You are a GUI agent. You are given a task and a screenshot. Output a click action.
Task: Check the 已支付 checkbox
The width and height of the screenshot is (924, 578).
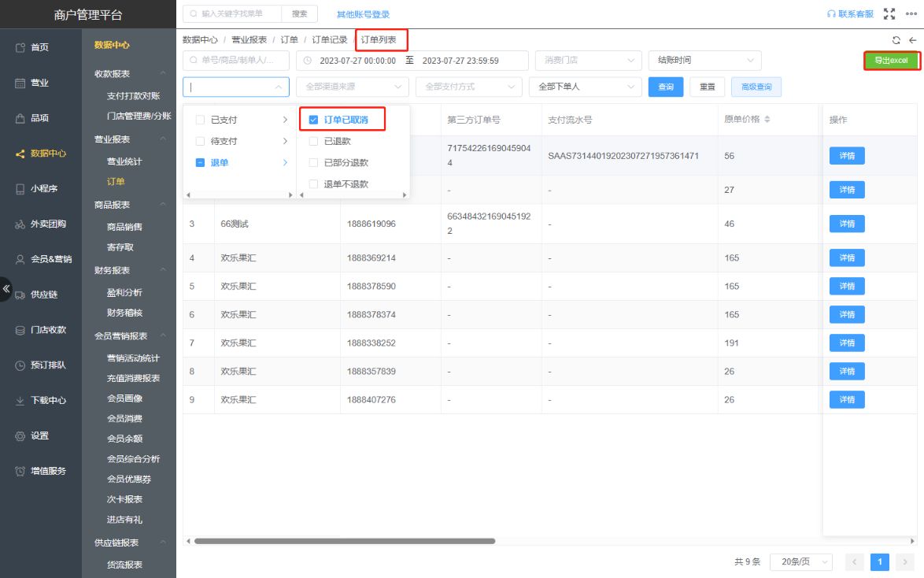(x=200, y=120)
